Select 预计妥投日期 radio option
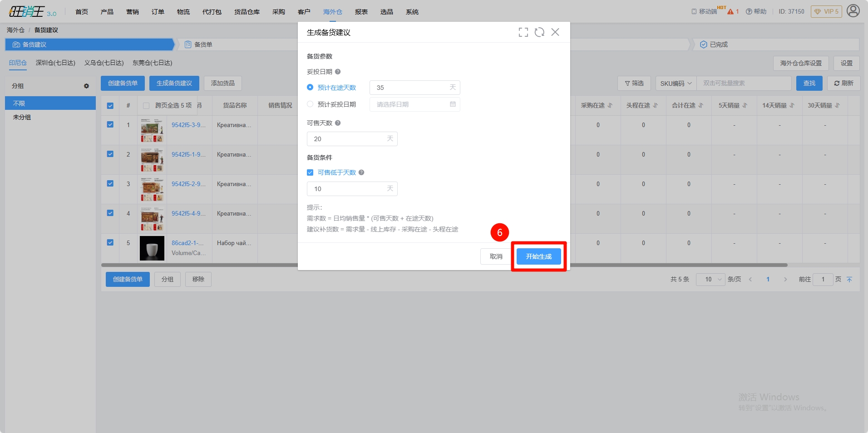This screenshot has height=433, width=868. [310, 104]
